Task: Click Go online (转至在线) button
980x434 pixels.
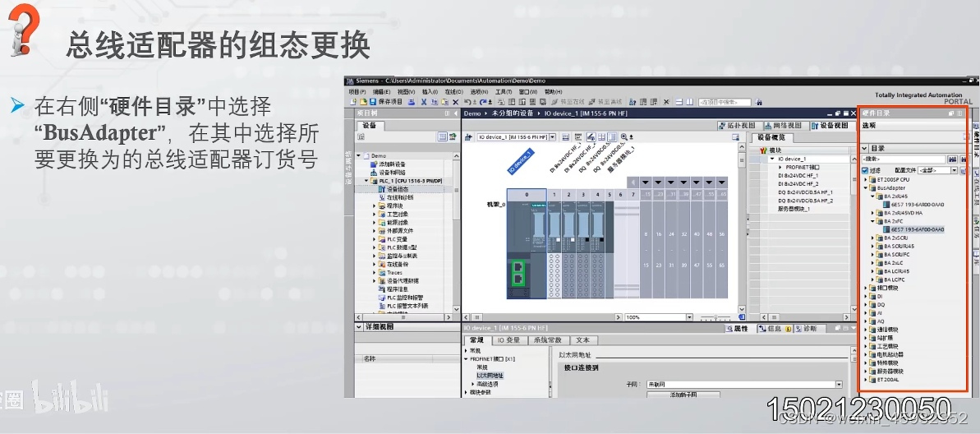Action: pos(568,102)
